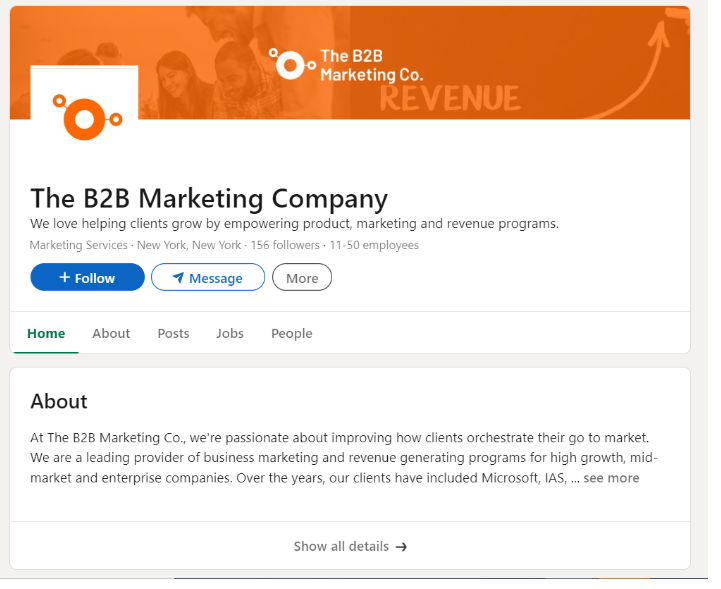Select the Jobs tab

[230, 333]
